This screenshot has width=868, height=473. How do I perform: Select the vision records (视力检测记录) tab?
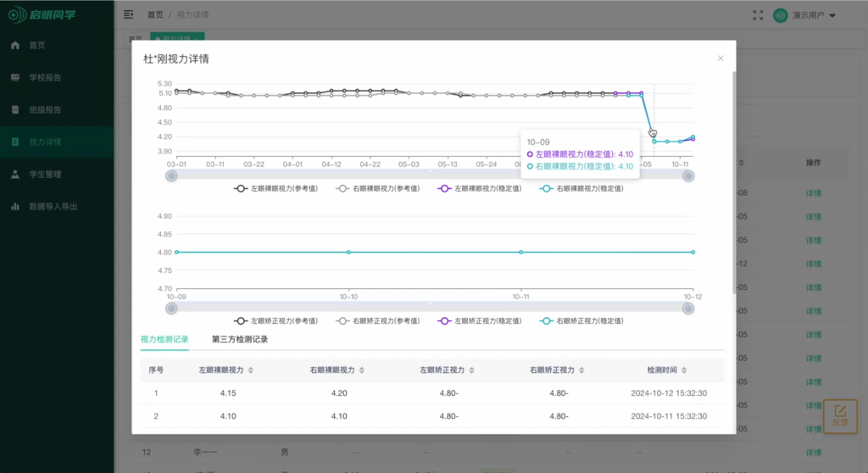(x=164, y=339)
